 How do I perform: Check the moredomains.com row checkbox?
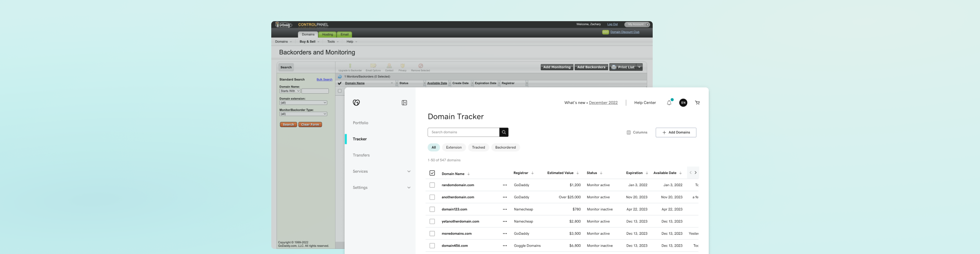(432, 234)
